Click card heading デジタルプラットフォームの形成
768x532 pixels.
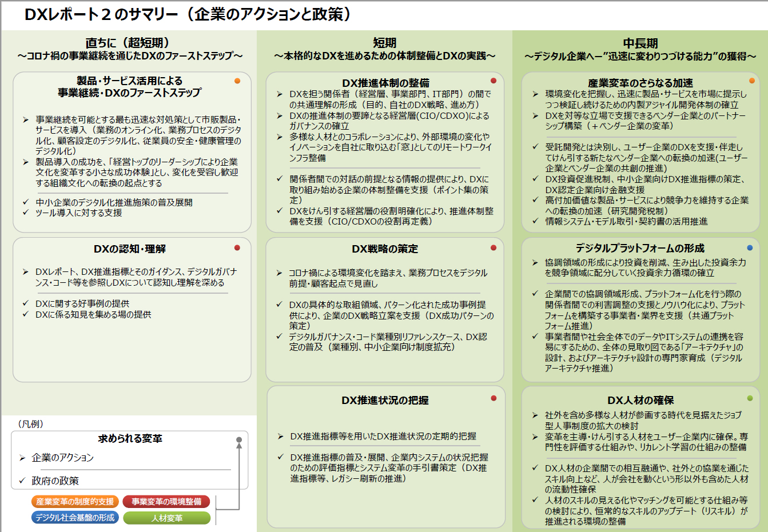coord(640,249)
